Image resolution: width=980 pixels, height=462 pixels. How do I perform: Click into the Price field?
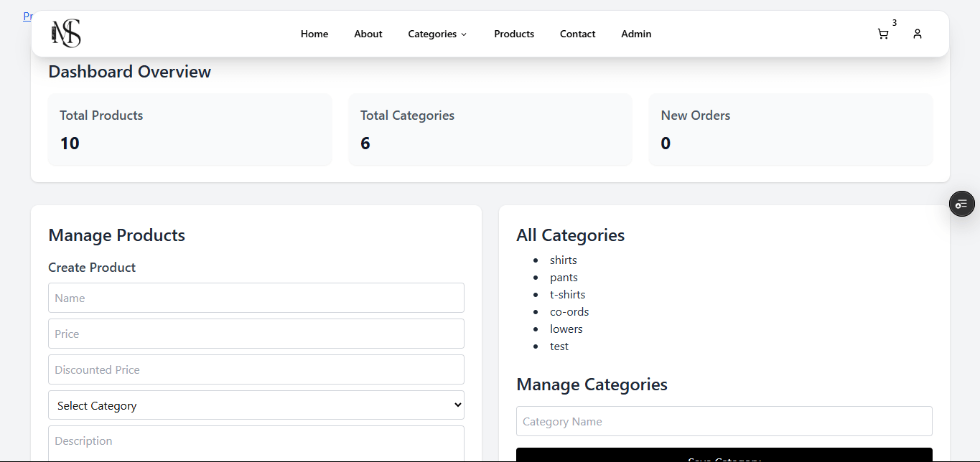pyautogui.click(x=256, y=334)
